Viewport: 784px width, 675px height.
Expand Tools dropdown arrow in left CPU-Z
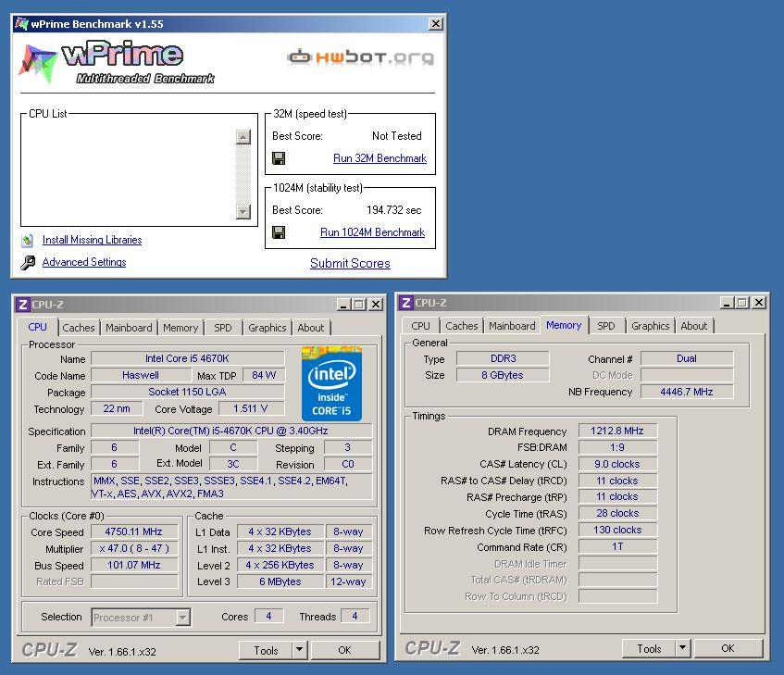pyautogui.click(x=300, y=651)
